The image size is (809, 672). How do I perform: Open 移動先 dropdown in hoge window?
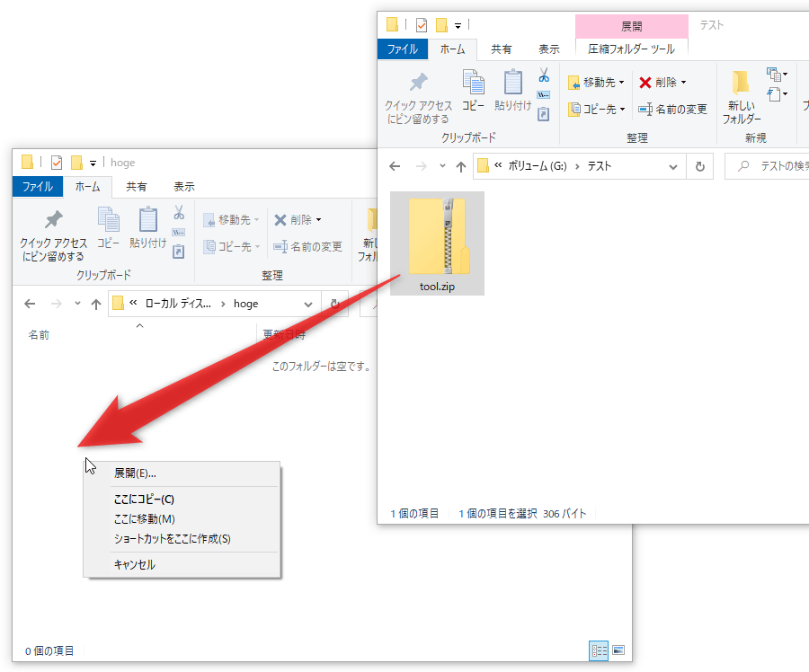pyautogui.click(x=231, y=220)
